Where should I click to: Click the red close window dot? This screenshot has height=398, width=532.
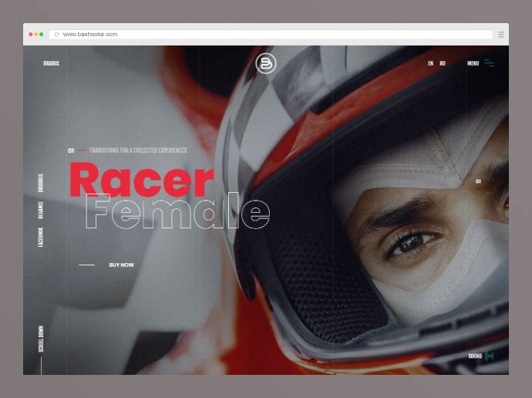click(31, 34)
